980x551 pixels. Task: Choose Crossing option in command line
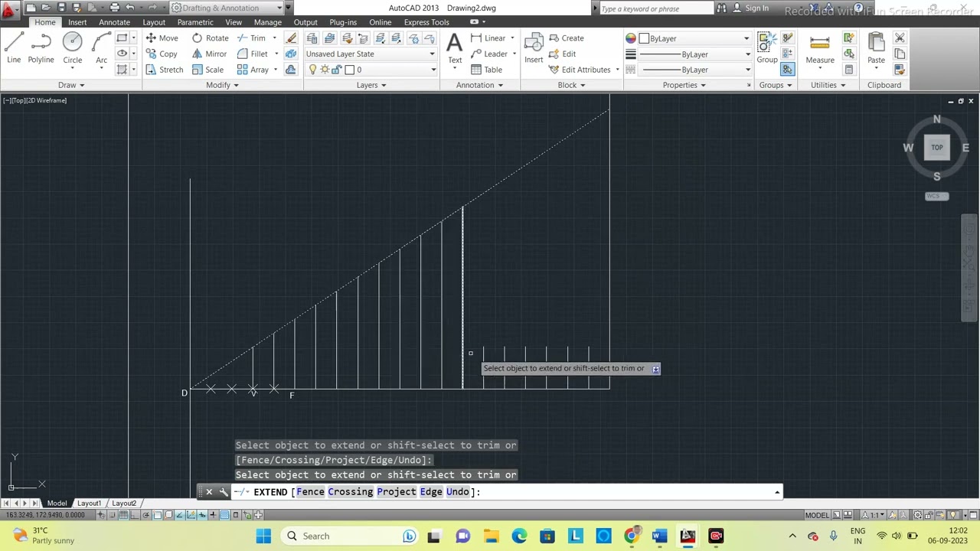[350, 492]
